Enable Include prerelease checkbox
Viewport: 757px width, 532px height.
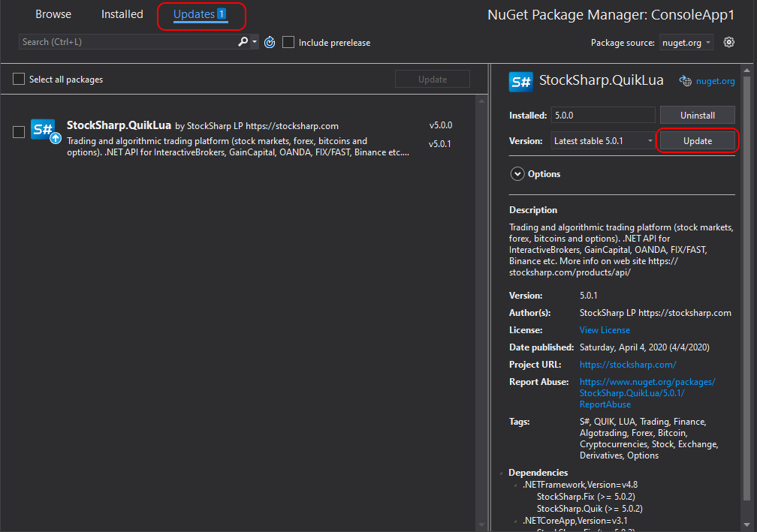coord(288,43)
